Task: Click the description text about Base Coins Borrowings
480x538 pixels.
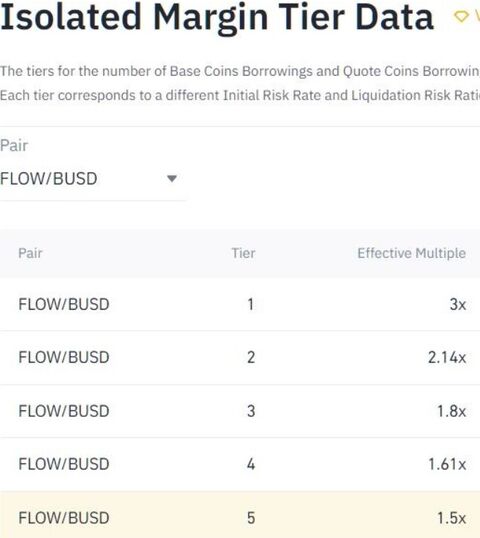Action: (x=240, y=71)
